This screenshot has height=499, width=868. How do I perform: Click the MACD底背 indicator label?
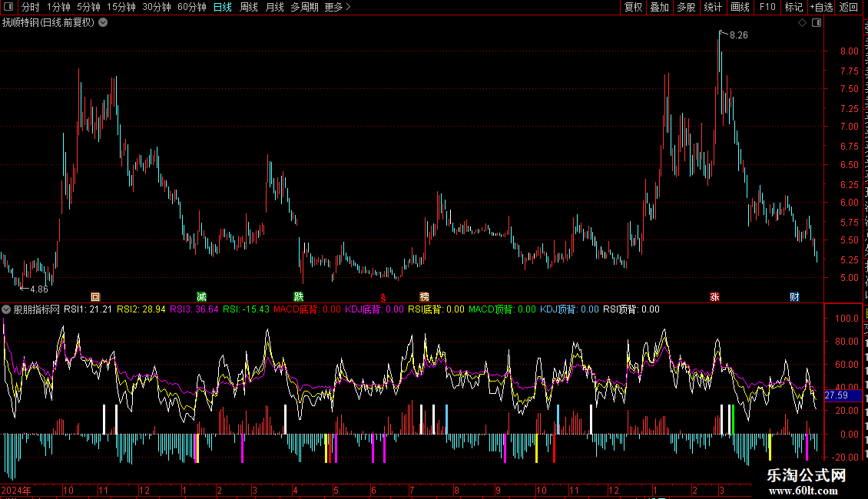(307, 309)
